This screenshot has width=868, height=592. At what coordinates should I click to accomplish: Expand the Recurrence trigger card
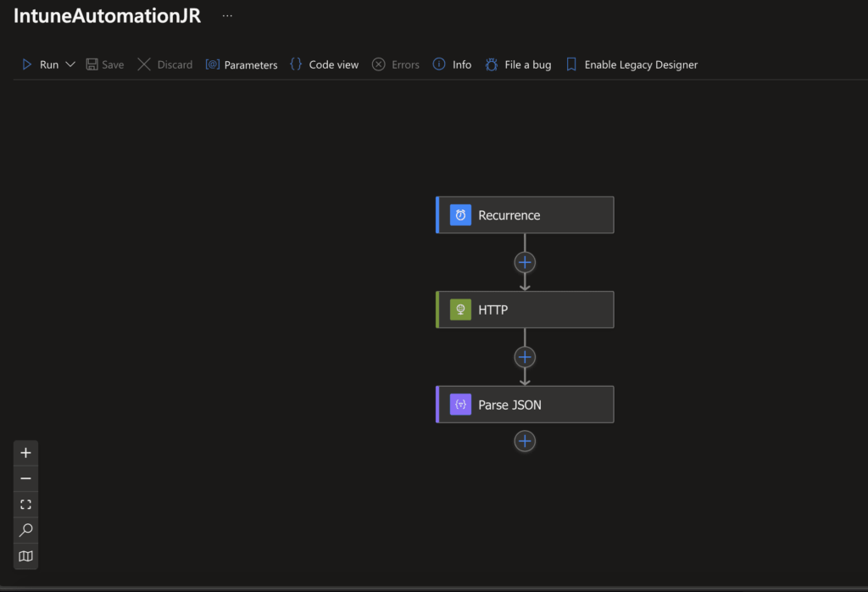(524, 215)
